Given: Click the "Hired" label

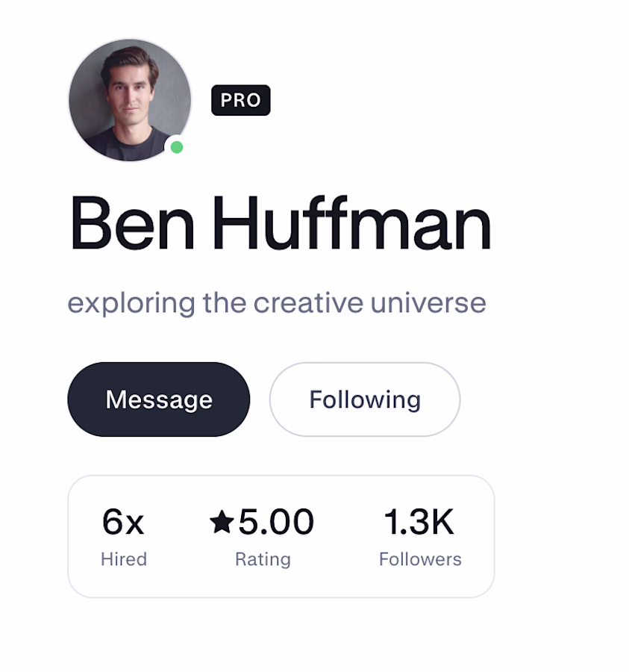Looking at the screenshot, I should pyautogui.click(x=124, y=559).
